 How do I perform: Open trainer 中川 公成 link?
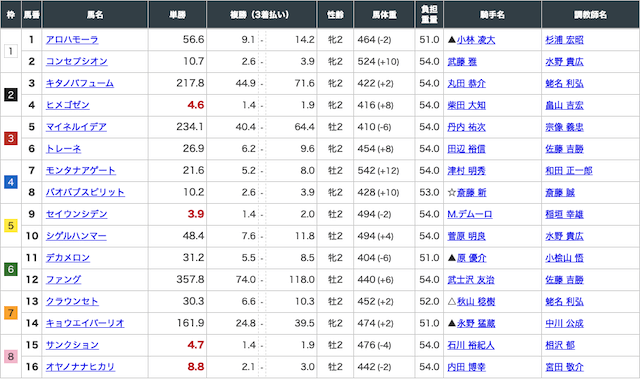point(564,323)
